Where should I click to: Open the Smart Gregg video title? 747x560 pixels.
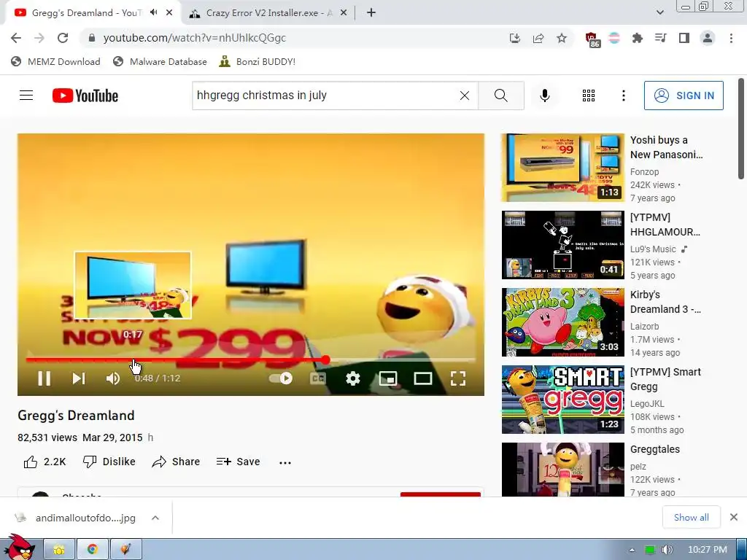665,379
